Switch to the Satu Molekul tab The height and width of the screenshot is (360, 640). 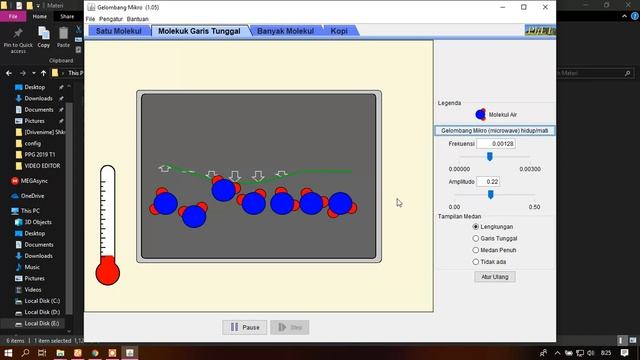tap(118, 31)
